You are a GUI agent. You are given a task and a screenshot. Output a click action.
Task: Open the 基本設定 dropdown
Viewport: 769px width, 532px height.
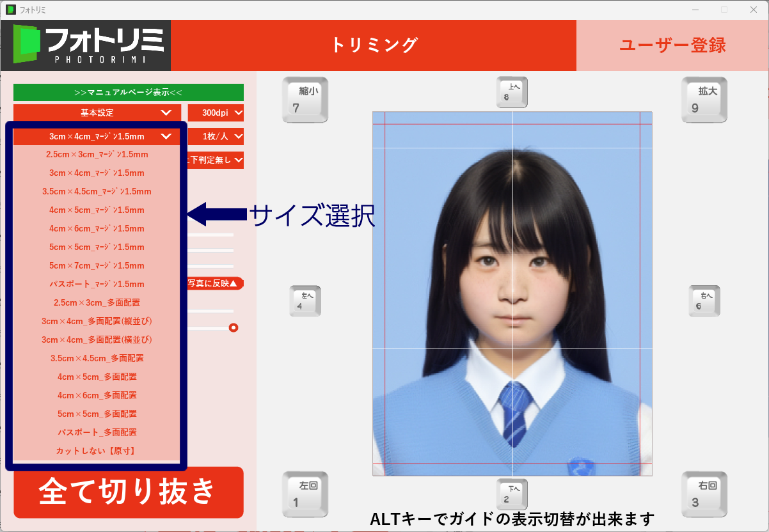(97, 113)
